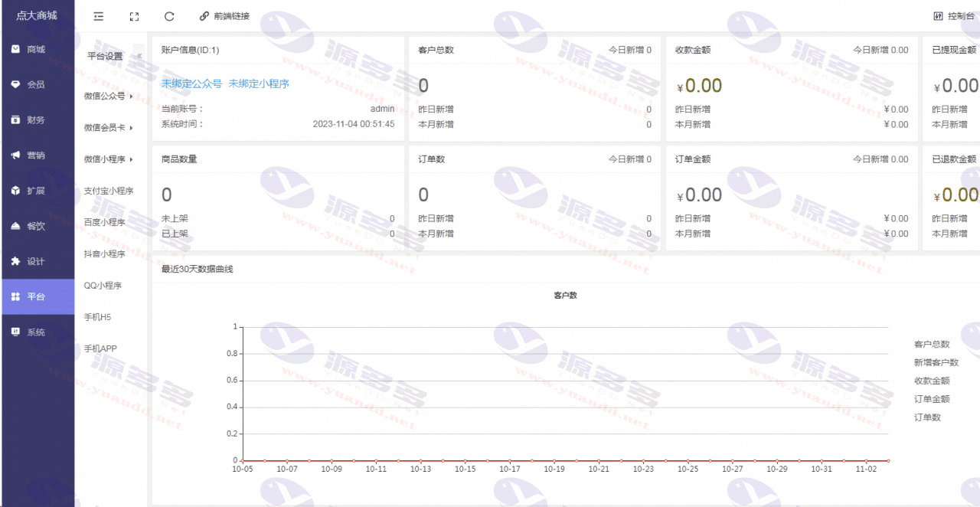
Task: Click the 已退款金额 card title
Action: [955, 159]
